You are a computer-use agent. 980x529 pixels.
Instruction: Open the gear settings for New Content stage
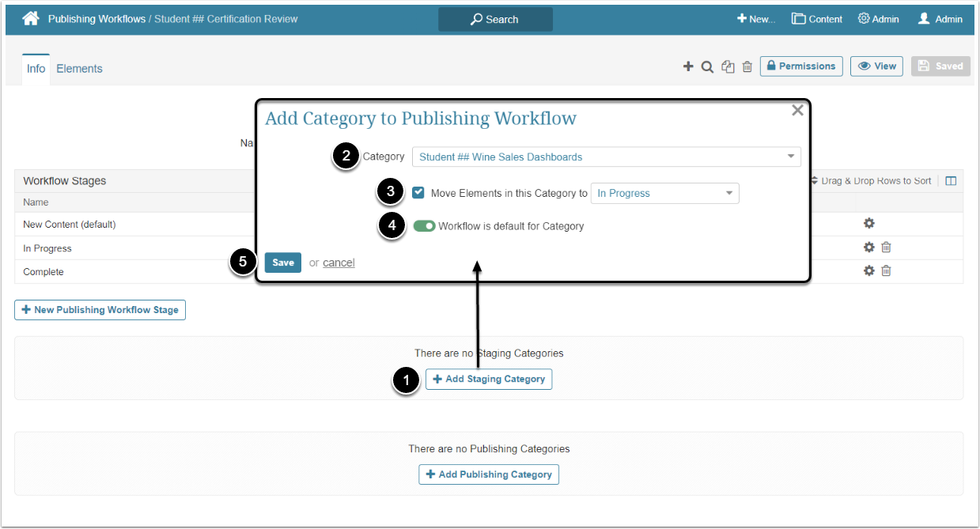tap(869, 224)
